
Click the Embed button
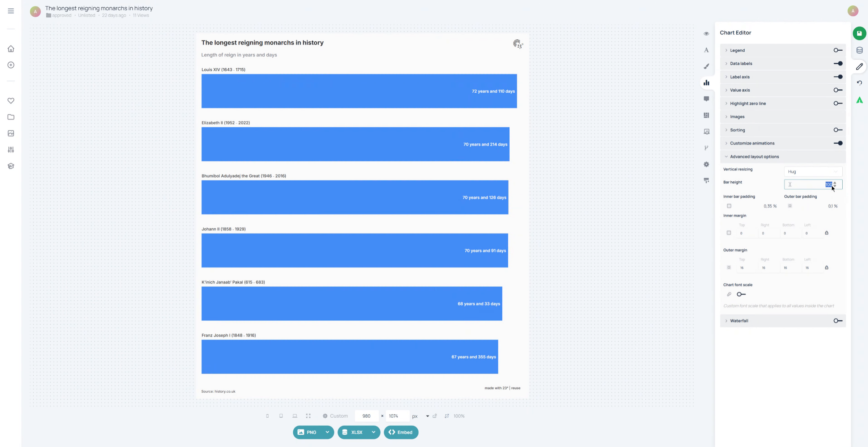(401, 432)
